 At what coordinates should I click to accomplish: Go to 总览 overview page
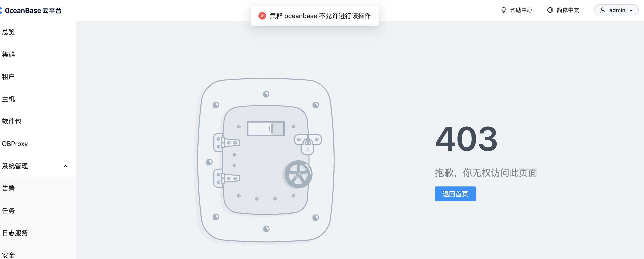[8, 32]
